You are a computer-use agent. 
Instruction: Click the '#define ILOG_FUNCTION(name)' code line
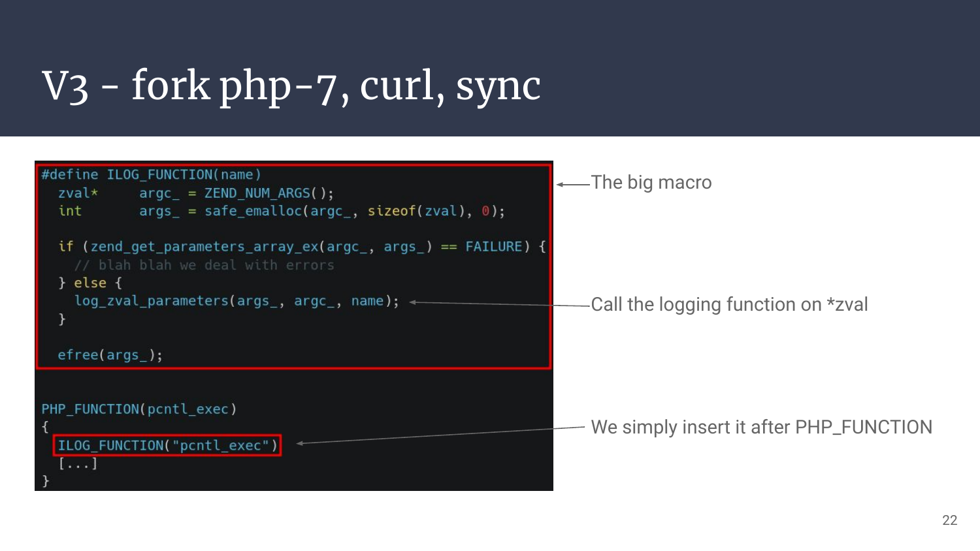click(151, 175)
